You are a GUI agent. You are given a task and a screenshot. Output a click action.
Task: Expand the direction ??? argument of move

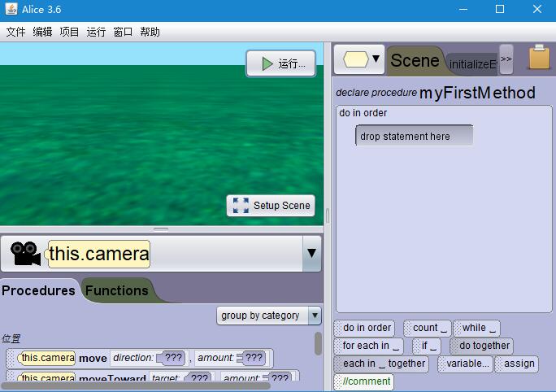point(171,358)
